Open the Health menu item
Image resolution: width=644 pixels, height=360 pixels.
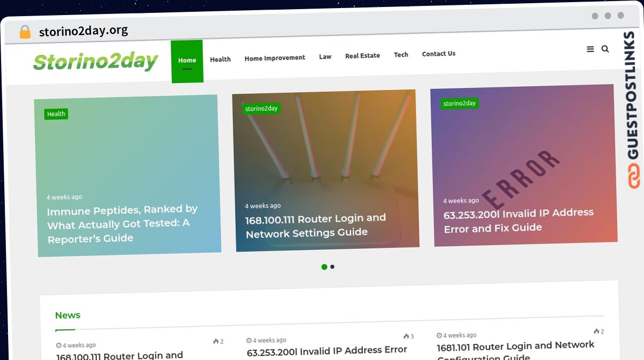pos(220,59)
